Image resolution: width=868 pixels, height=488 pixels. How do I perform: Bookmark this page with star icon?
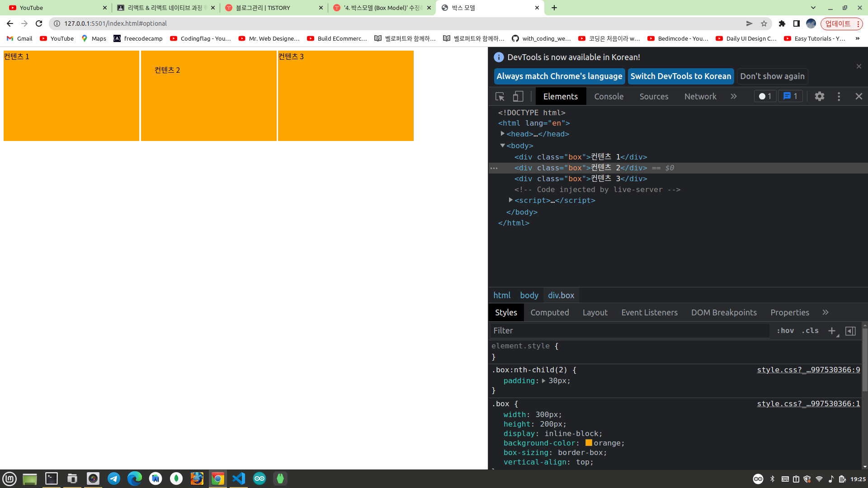click(x=764, y=23)
